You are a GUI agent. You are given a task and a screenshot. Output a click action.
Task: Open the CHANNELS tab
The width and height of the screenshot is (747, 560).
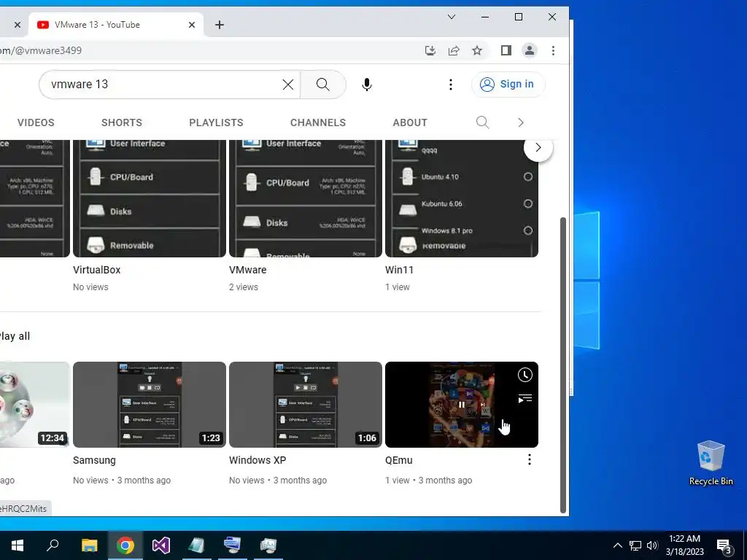pos(318,122)
